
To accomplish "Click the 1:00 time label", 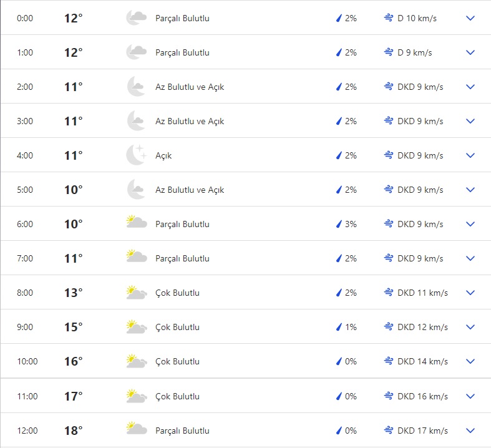I will coord(25,52).
